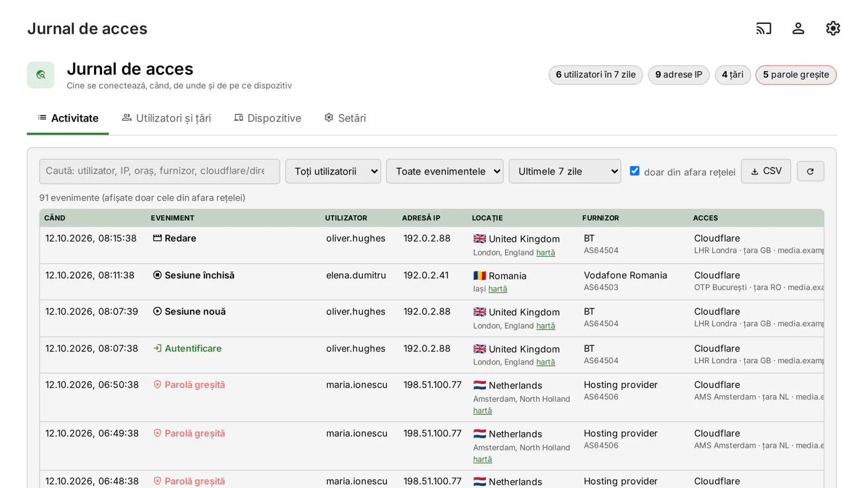Click the ADRESĂ IP column header
This screenshot has width=868, height=488.
coord(421,218)
